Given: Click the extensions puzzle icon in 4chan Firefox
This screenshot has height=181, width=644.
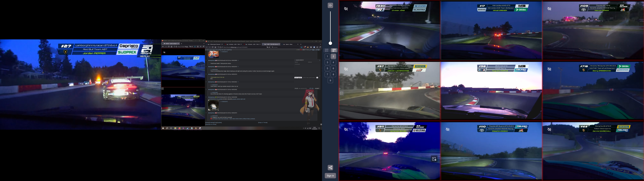Looking at the screenshot, I should pos(317,47).
